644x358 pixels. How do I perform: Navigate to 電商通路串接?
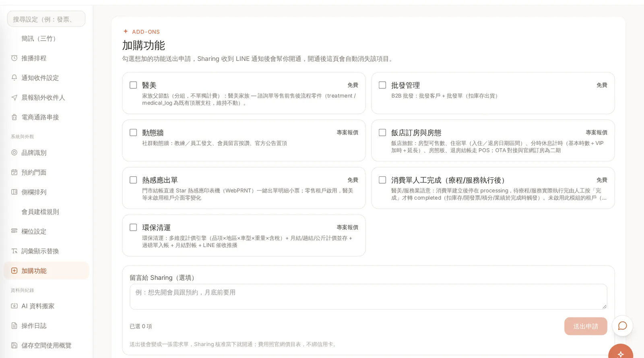pos(46,117)
